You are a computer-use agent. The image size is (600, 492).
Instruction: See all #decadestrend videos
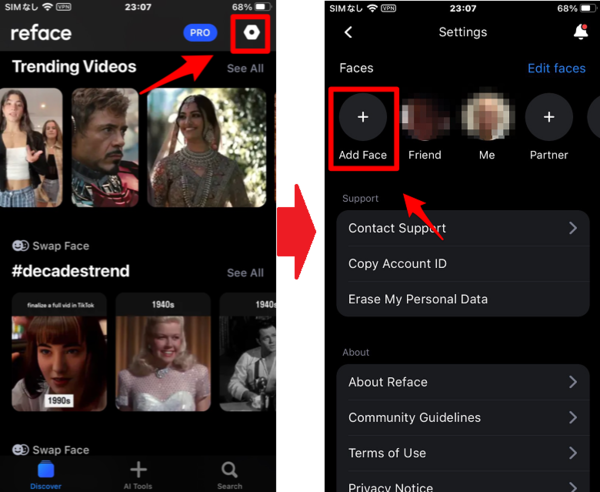click(245, 273)
